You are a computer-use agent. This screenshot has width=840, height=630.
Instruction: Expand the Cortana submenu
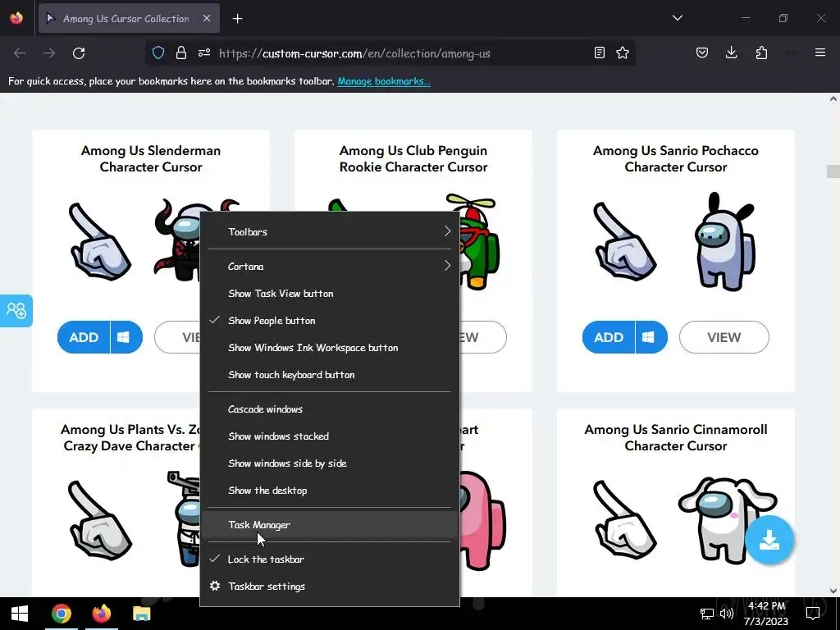click(x=330, y=267)
